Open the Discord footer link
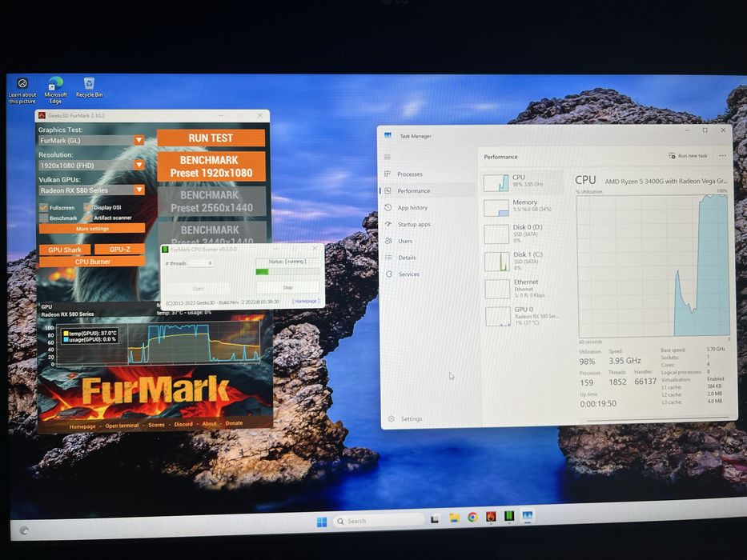 (183, 424)
